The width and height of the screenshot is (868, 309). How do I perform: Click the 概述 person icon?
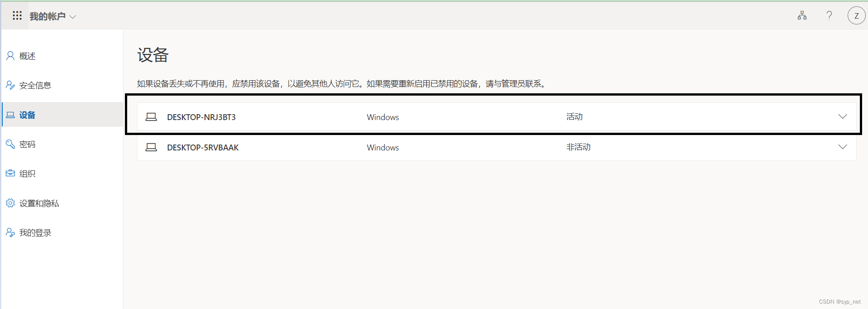coord(10,56)
